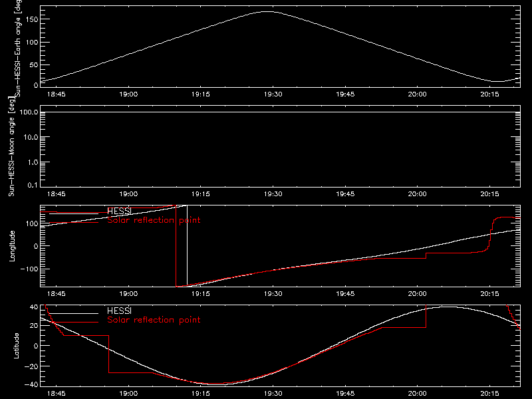Click the 1.0 tick on Moon angle axis
Viewport: 532px width, 399px height.
click(x=33, y=162)
